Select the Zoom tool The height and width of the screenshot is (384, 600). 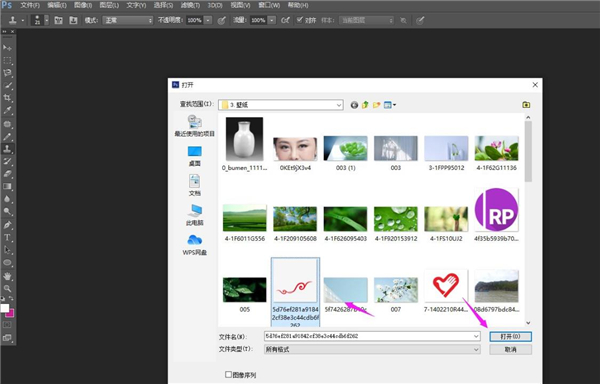point(7,288)
